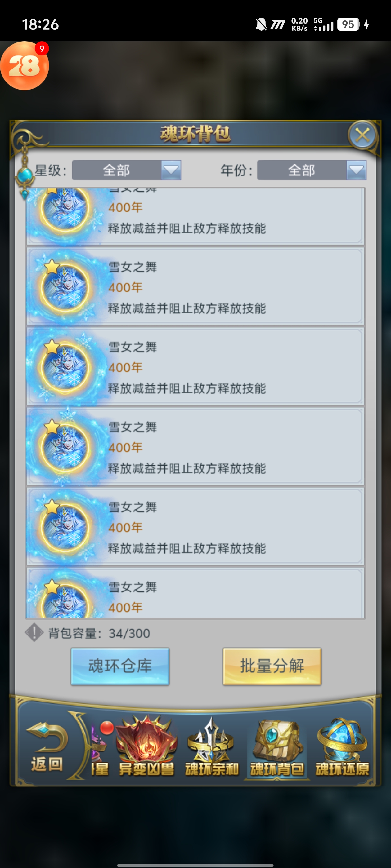Tap the orange 28 floating badge icon

(x=25, y=66)
